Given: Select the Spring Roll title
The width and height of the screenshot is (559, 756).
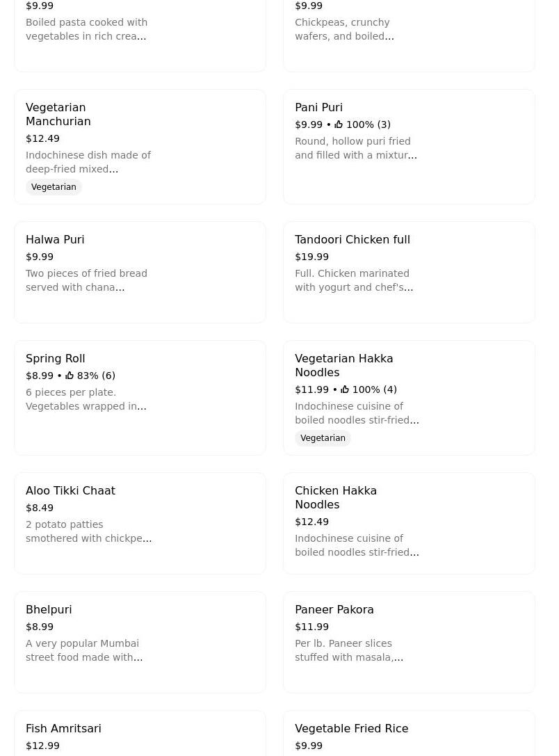Looking at the screenshot, I should point(55,359).
